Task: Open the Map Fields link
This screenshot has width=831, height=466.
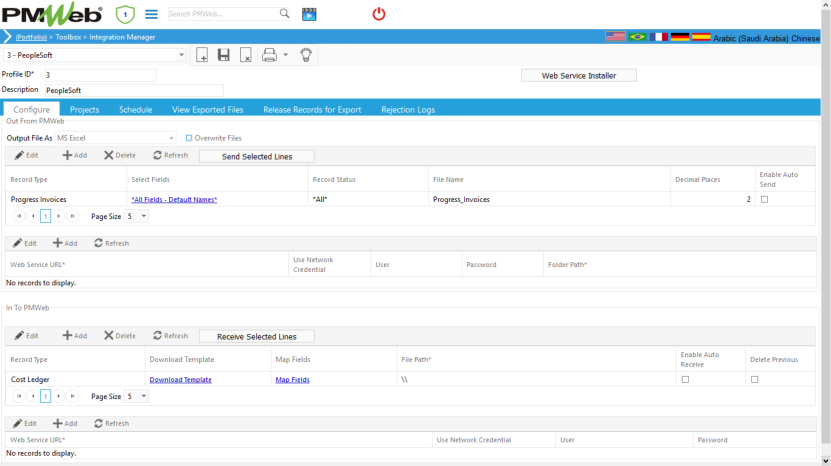Action: [292, 380]
